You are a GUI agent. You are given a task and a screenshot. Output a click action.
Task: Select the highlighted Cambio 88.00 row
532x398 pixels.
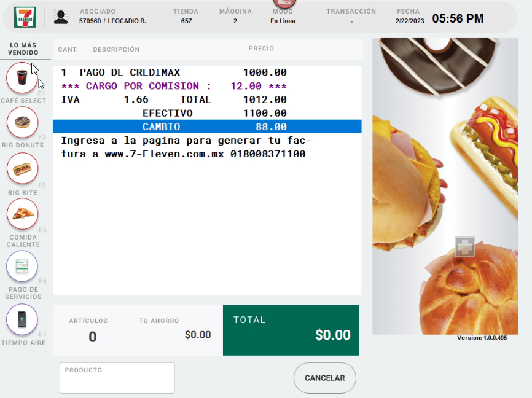coord(207,127)
